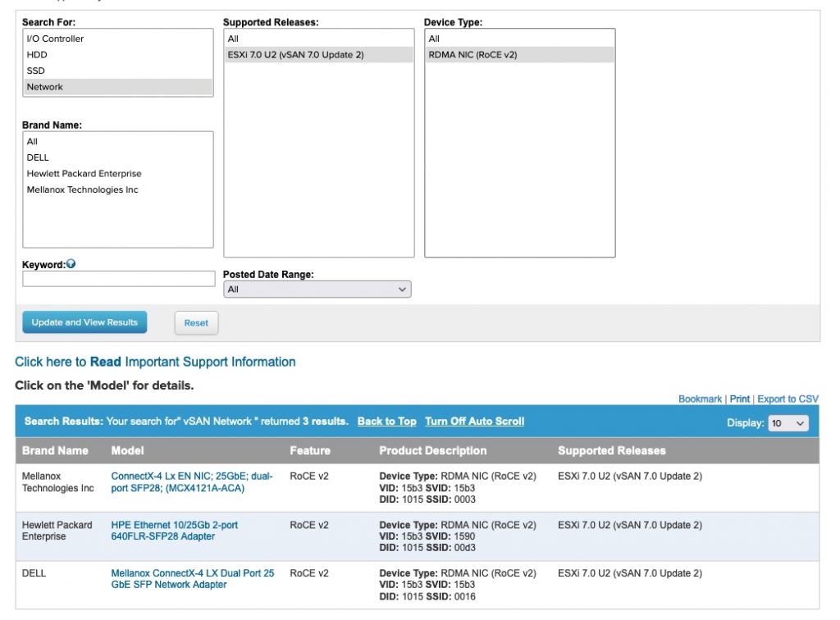Click the Bookmark link
Image resolution: width=840 pixels, height=620 pixels.
tap(700, 399)
